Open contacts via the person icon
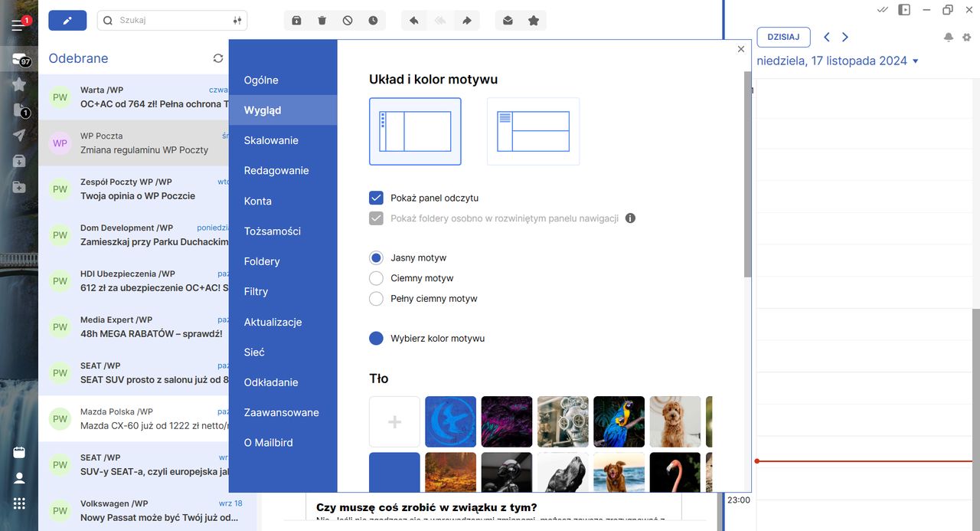This screenshot has width=980, height=531. [19, 478]
